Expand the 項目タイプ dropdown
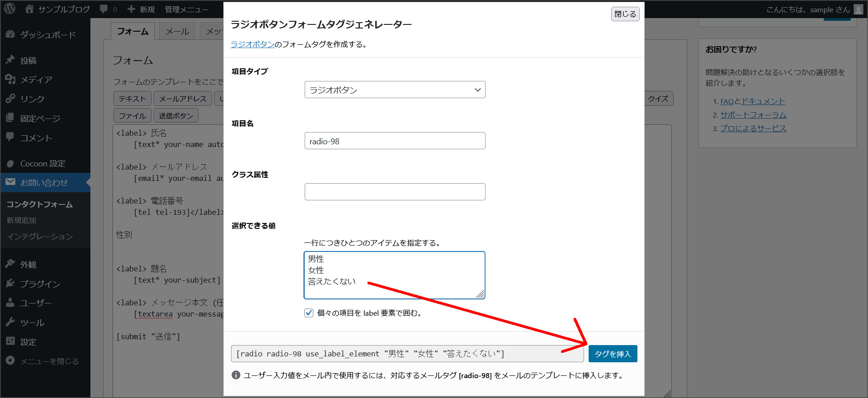Viewport: 868px width, 398px height. pyautogui.click(x=395, y=90)
